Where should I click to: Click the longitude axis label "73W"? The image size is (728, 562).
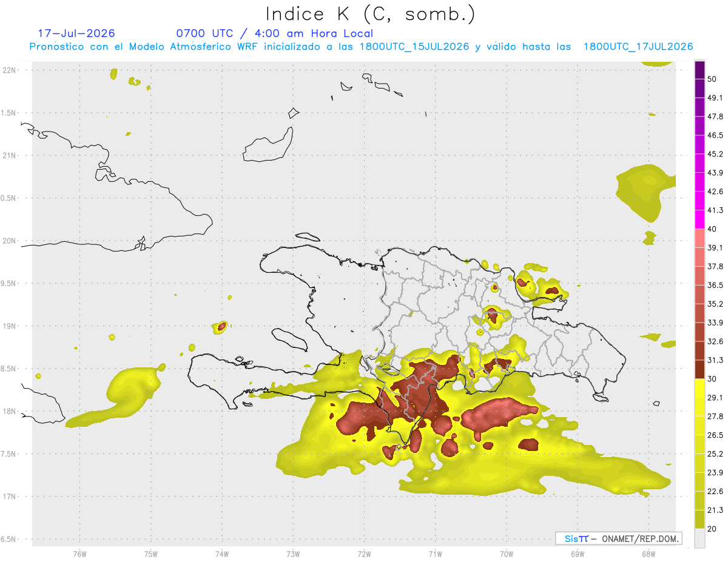(293, 554)
